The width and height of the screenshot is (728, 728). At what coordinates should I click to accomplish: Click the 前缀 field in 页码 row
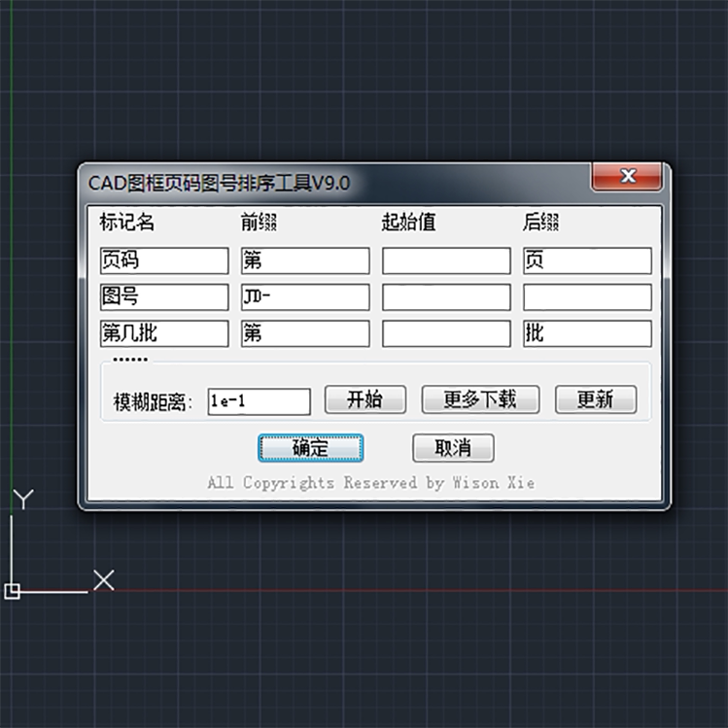[305, 260]
